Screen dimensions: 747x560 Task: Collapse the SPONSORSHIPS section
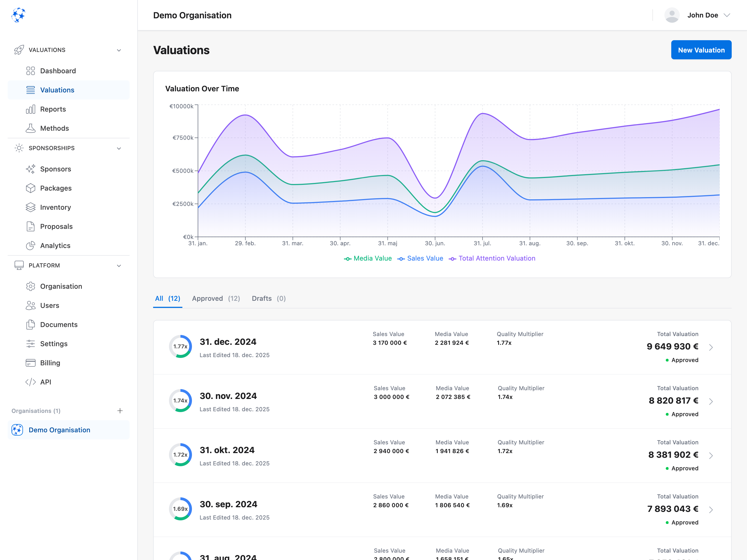tap(119, 148)
